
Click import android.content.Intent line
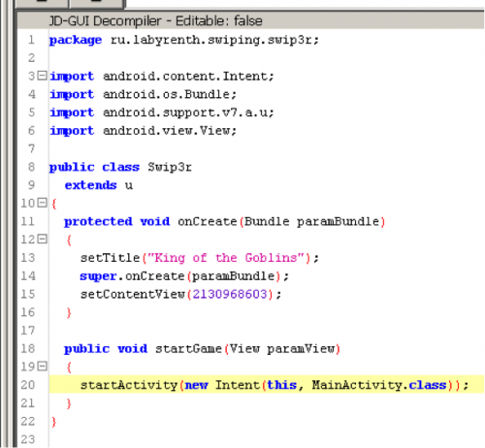tap(162, 77)
